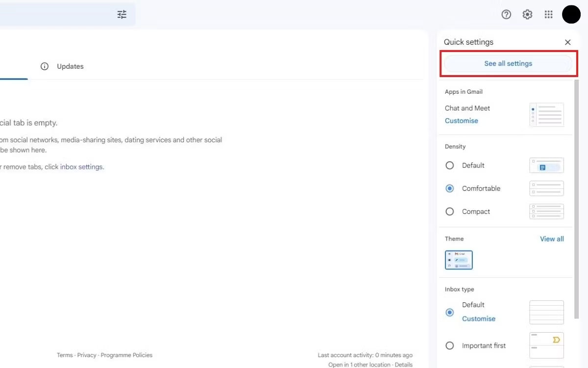The image size is (588, 368).
Task: Click the account profile avatar
Action: 571,14
